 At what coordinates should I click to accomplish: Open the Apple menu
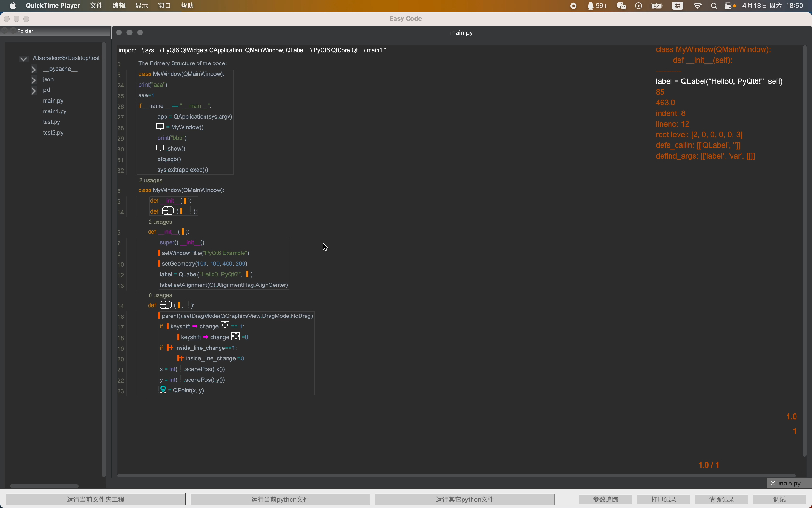[13, 6]
